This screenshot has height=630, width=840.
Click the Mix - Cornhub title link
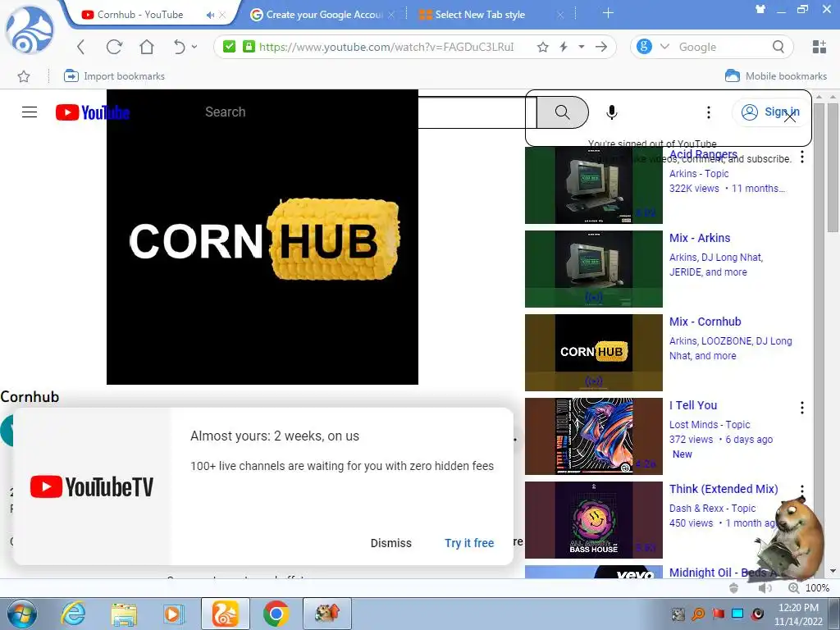point(705,322)
